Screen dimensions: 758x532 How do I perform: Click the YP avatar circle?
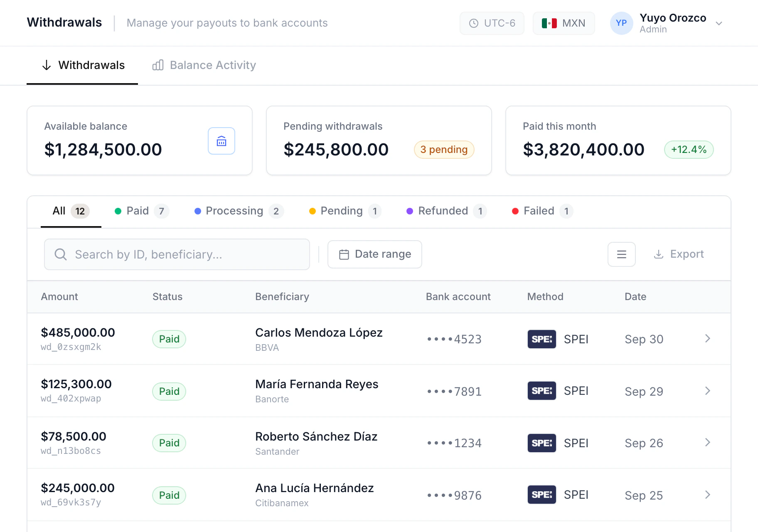pos(621,23)
